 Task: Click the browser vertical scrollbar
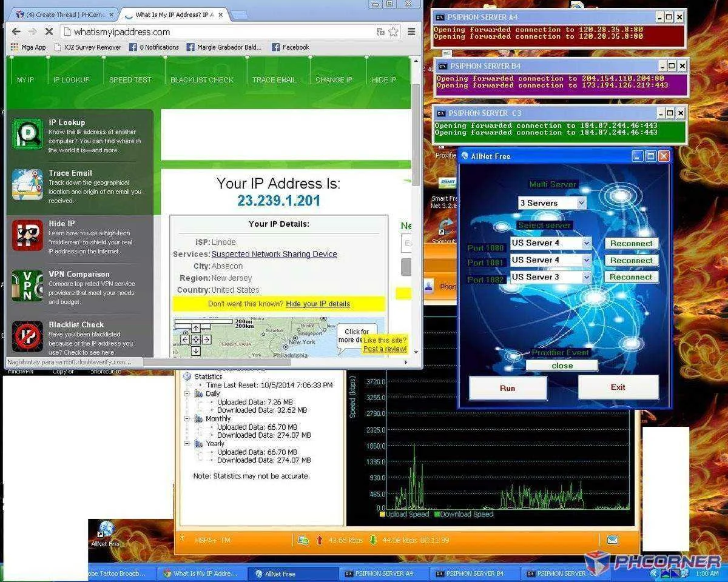coord(416,135)
